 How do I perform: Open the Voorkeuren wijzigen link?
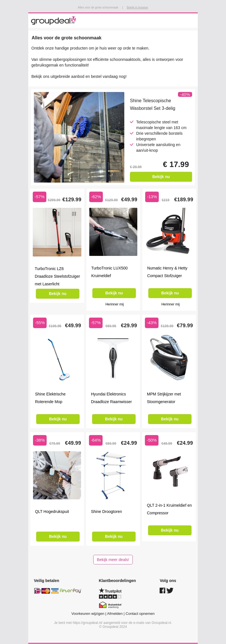pyautogui.click(x=88, y=614)
